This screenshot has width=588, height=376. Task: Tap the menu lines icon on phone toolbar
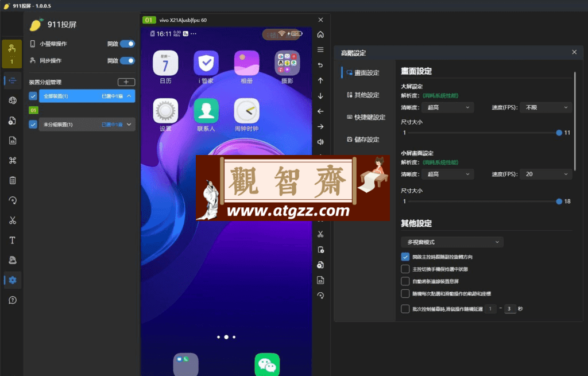click(x=320, y=49)
